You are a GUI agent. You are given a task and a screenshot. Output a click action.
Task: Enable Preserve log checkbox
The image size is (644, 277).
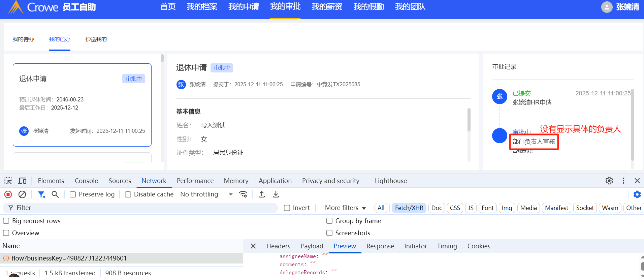73,194
